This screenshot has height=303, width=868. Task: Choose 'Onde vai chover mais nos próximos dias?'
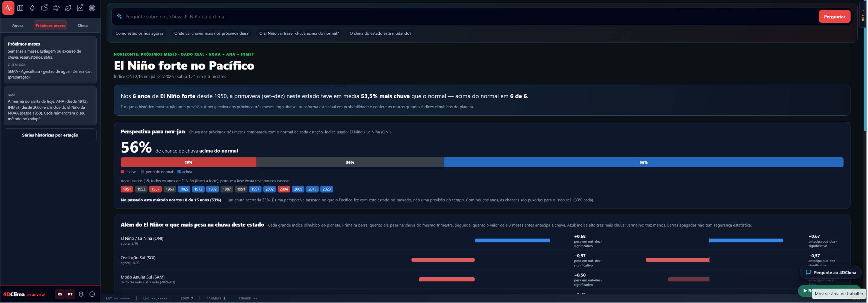[x=211, y=33]
